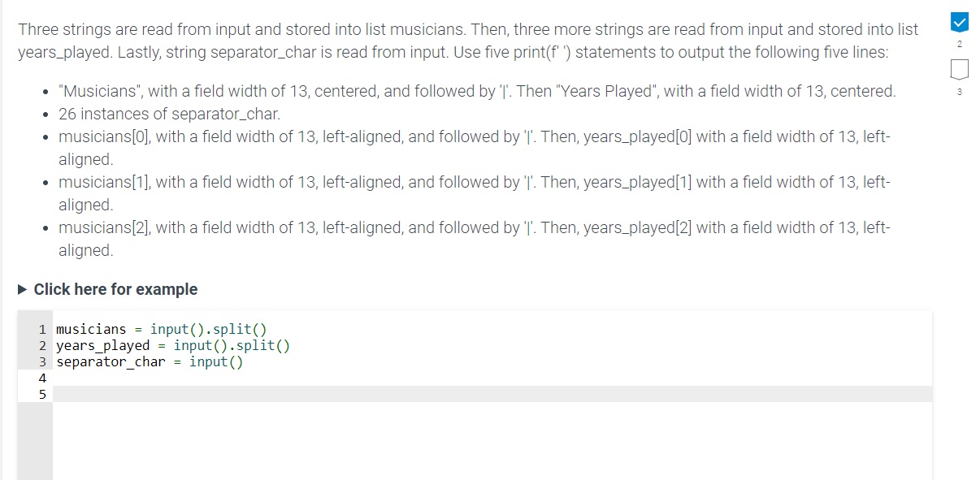Click empty code line 5 in the editor
Screen dimensions: 980x480
click(x=244, y=393)
